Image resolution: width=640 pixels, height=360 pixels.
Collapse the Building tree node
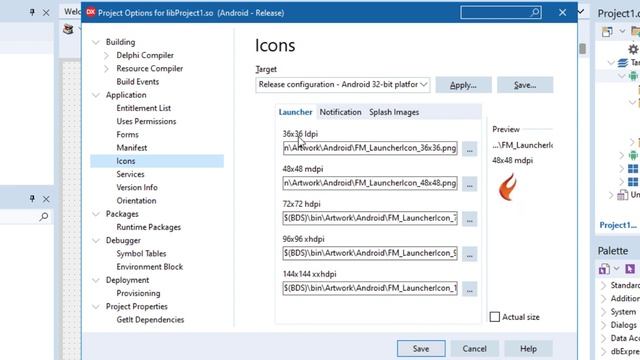click(96, 42)
